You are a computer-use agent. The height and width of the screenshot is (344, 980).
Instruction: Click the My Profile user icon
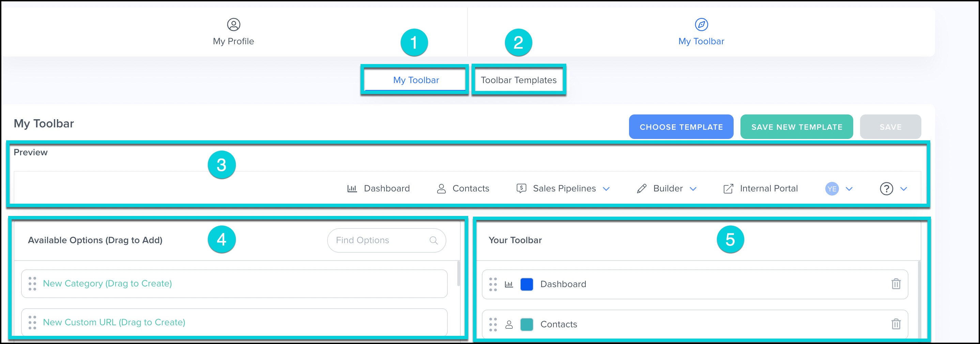(233, 25)
